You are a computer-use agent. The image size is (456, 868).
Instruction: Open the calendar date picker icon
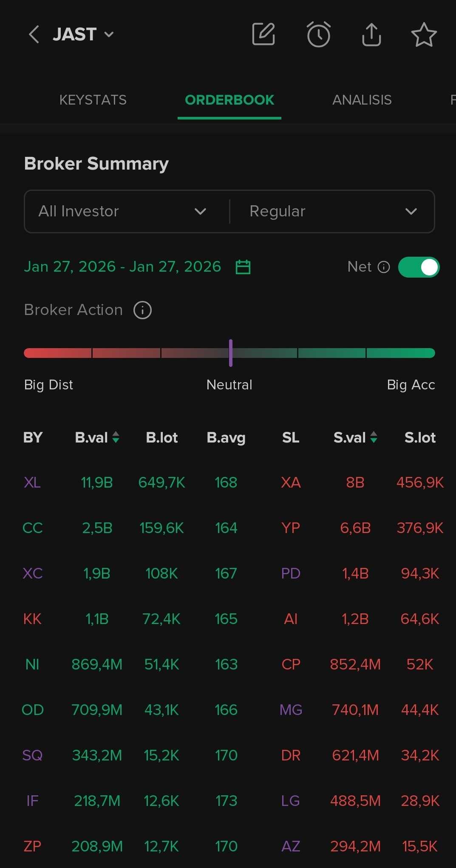click(243, 267)
